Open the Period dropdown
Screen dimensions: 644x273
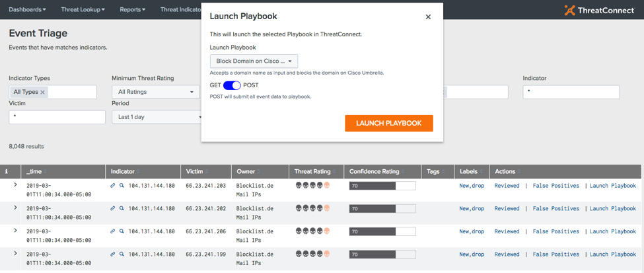click(157, 117)
